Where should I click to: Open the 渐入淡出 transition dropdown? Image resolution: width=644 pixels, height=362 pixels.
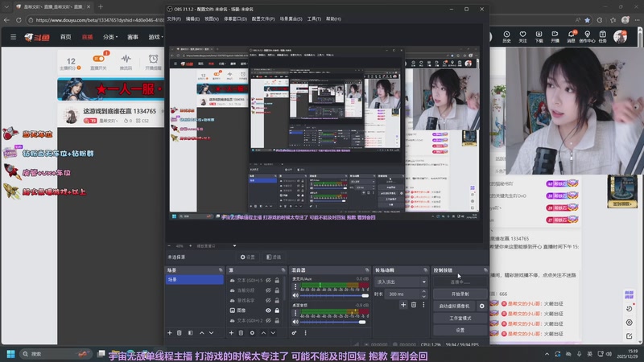point(401,282)
